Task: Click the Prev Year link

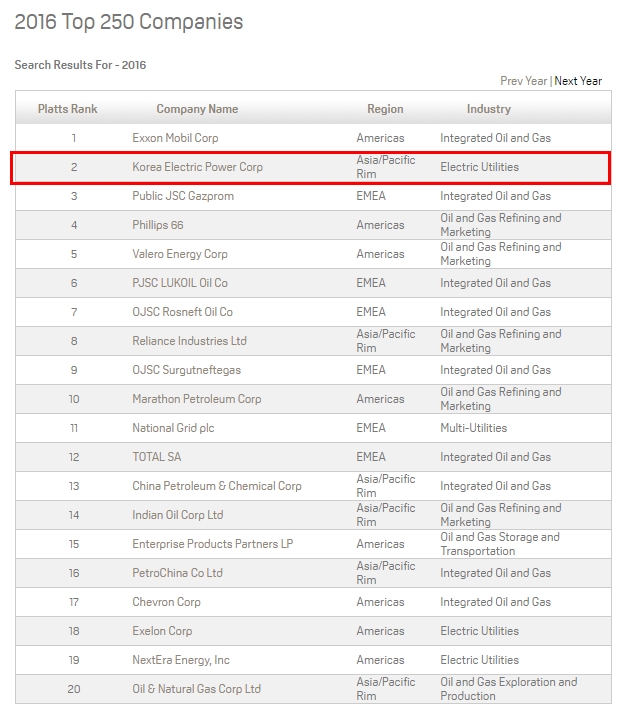Action: pos(523,81)
